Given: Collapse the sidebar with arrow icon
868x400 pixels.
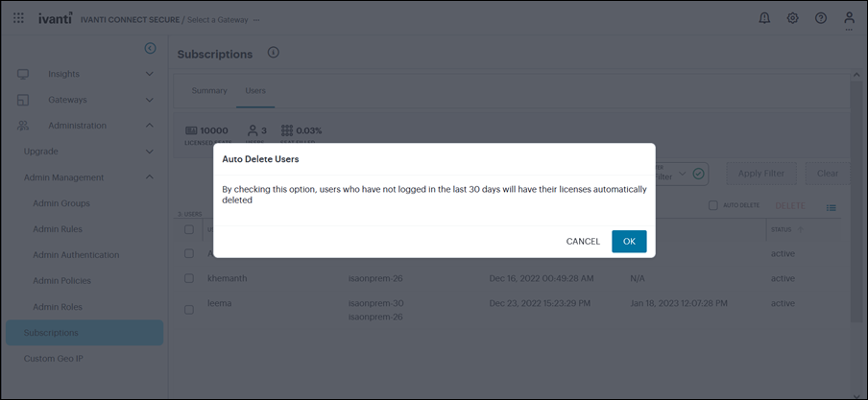Looking at the screenshot, I should [150, 48].
